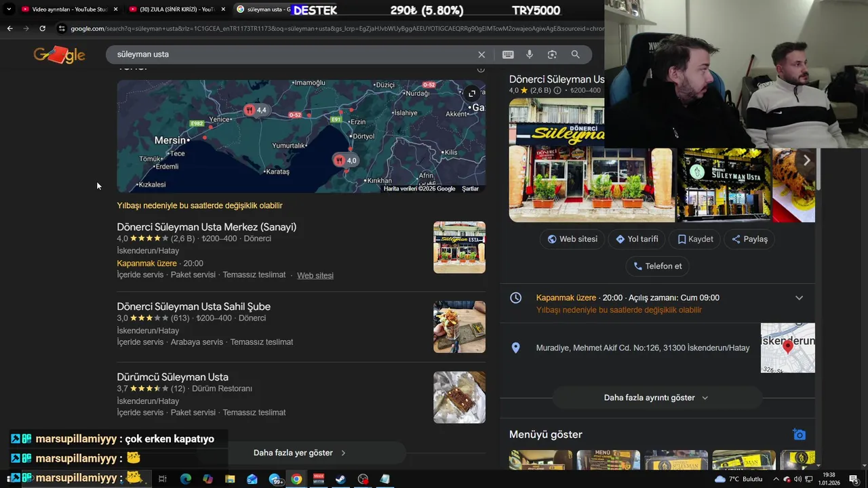Expand opening hours details chevron
The width and height of the screenshot is (868, 488).
(799, 298)
